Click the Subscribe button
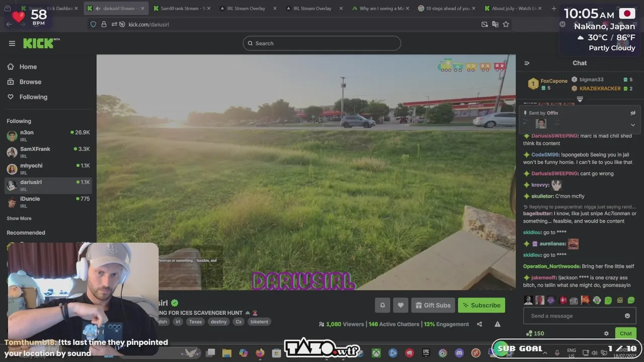This screenshot has height=362, width=644. pyautogui.click(x=481, y=305)
